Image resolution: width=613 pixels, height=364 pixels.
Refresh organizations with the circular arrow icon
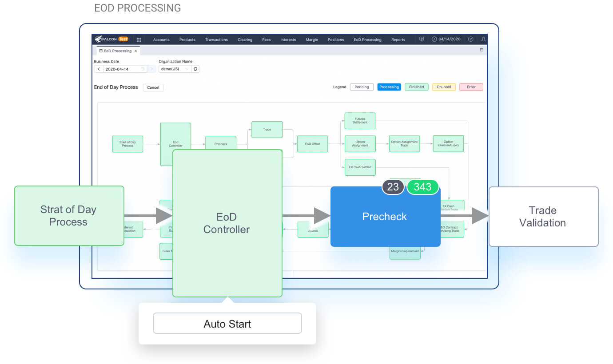[x=195, y=69]
